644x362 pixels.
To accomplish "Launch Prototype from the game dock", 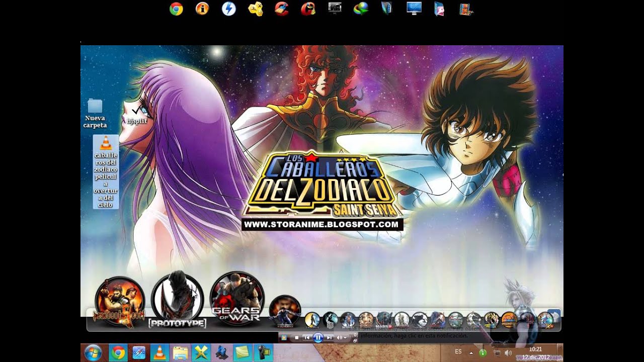I will [x=177, y=299].
